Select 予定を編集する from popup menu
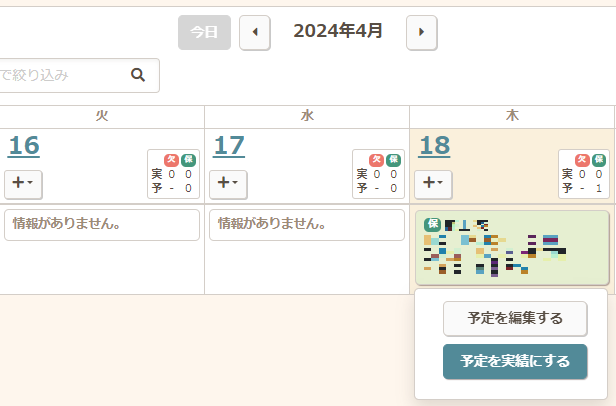616x406 pixels. click(x=515, y=319)
